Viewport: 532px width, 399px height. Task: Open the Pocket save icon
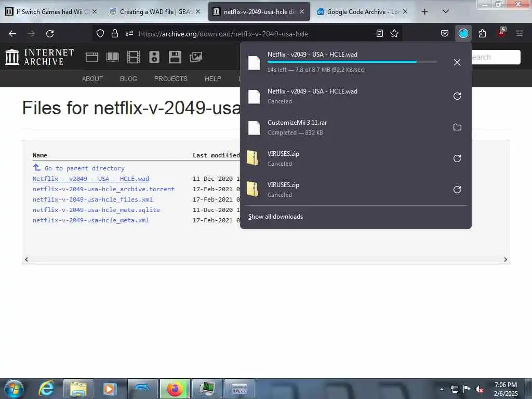[445, 33]
